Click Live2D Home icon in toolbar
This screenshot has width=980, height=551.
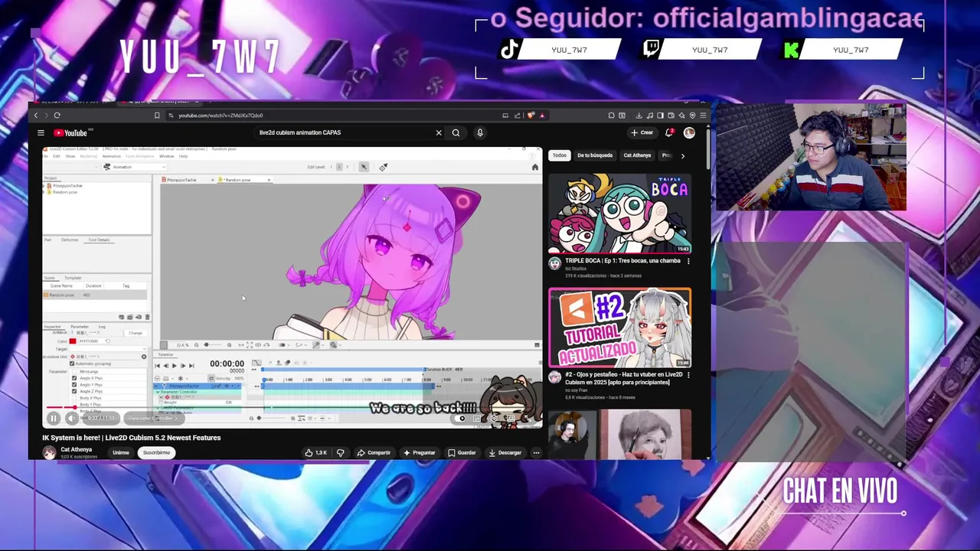(535, 167)
